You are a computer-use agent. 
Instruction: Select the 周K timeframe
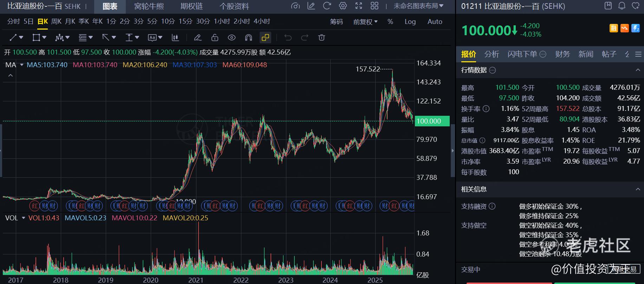pyautogui.click(x=56, y=21)
